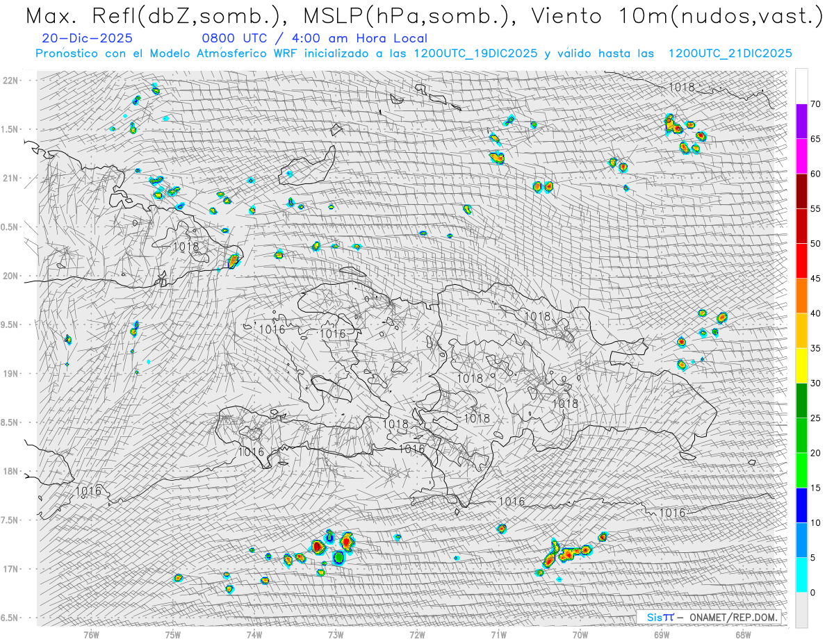The height and width of the screenshot is (644, 834).
Task: Click the "69W" longitude label
Action: click(x=662, y=634)
